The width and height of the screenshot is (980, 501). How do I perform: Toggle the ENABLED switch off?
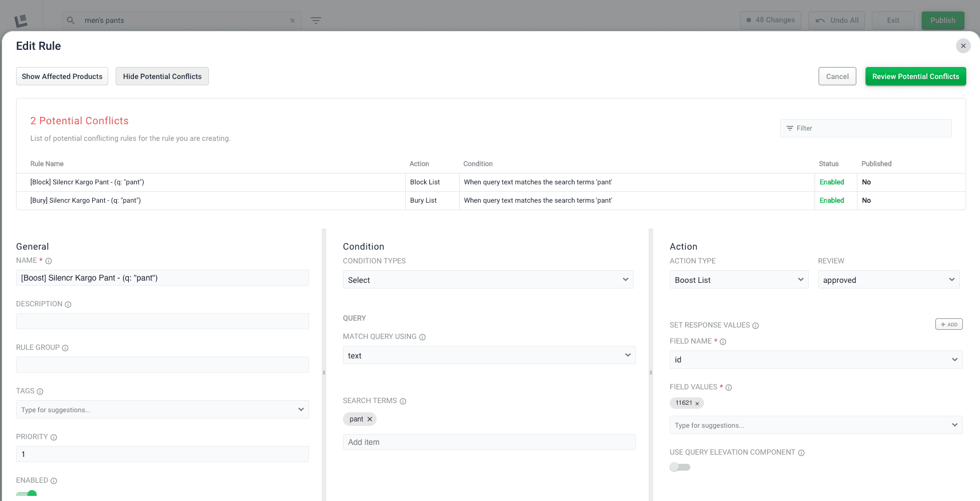26,494
